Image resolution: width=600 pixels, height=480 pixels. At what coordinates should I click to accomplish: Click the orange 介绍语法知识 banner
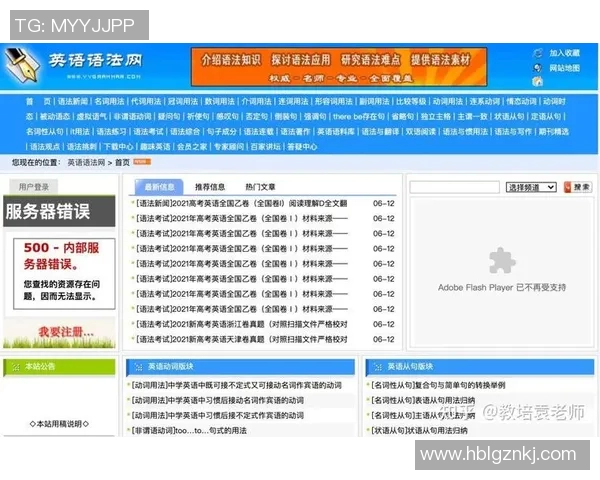(x=339, y=67)
